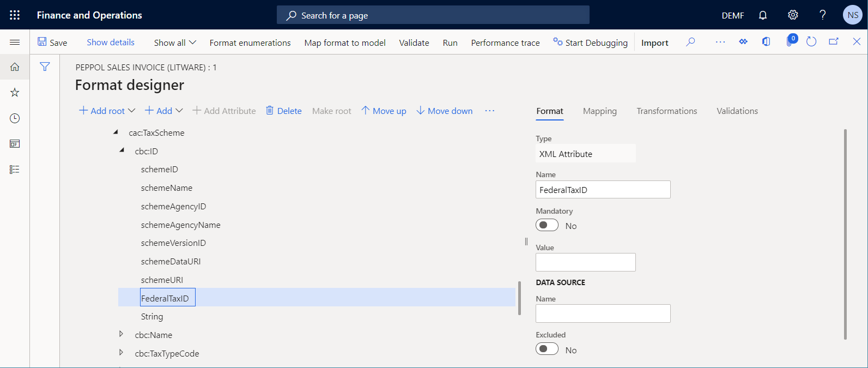Toggle the Excluded switch
The image size is (868, 368).
pos(547,349)
